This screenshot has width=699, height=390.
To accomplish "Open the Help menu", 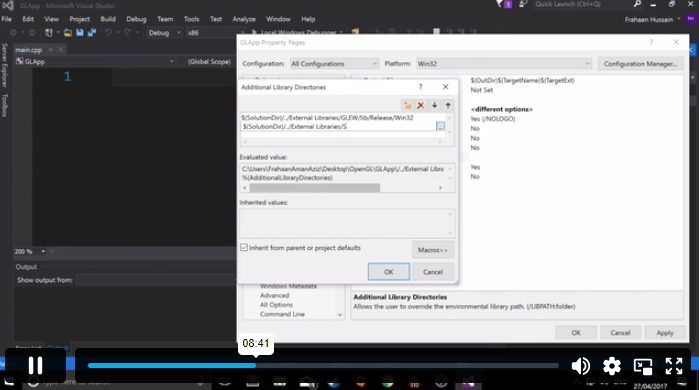I will (308, 19).
